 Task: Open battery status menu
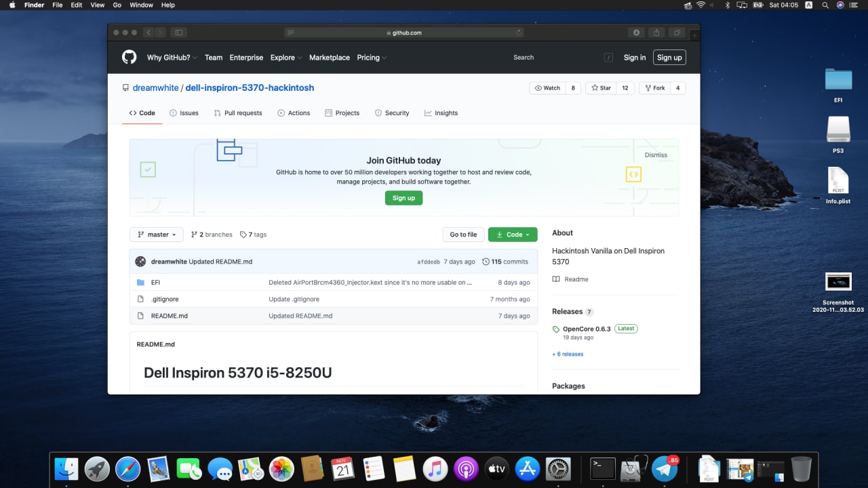(x=757, y=5)
